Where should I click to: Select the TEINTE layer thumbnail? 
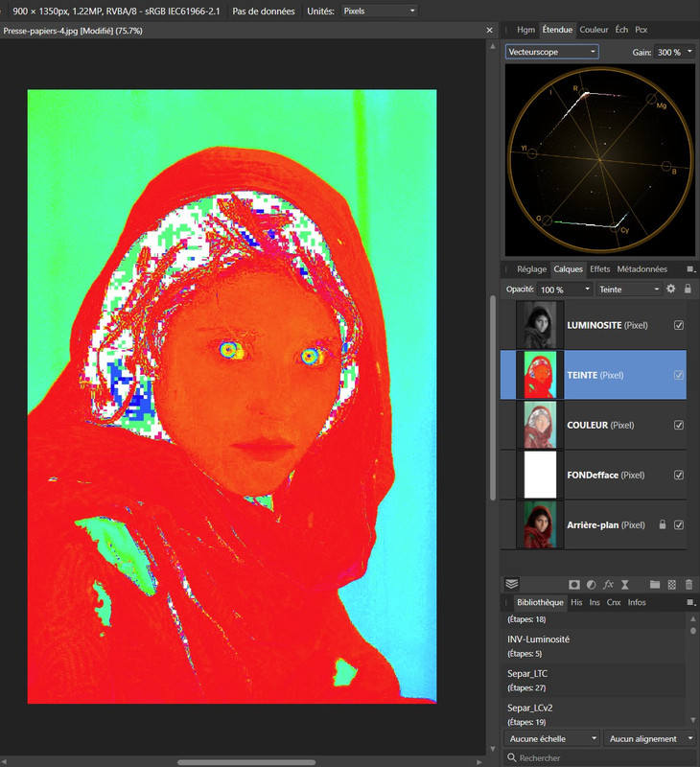coord(540,375)
